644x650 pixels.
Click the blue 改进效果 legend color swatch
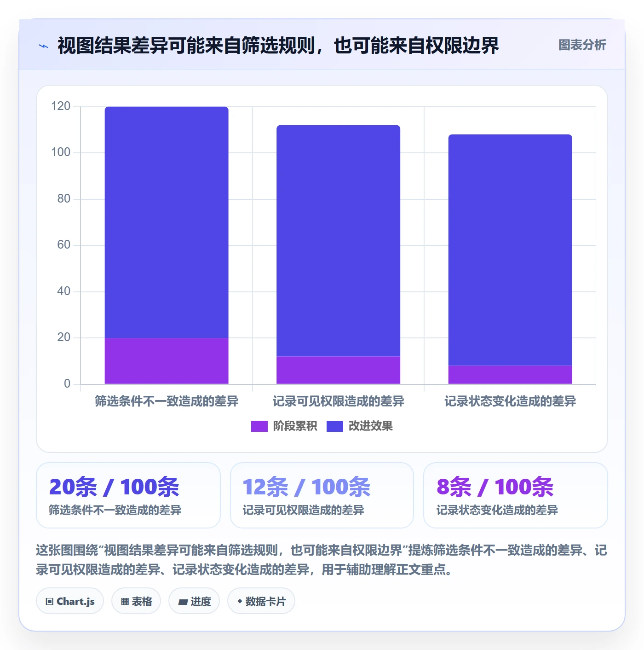[x=335, y=426]
